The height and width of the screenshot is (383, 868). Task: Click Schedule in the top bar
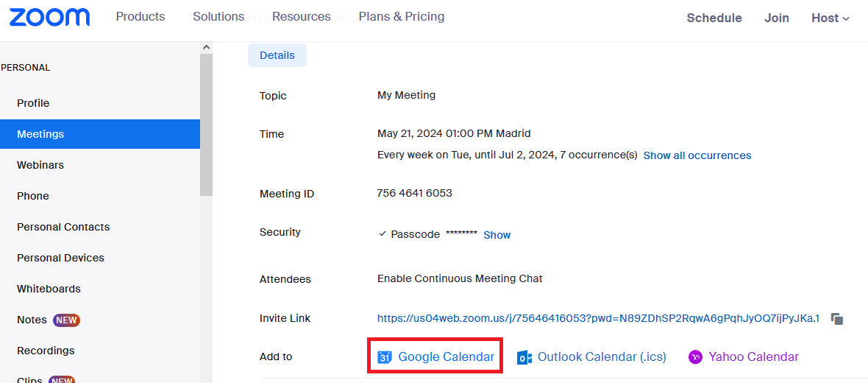[x=714, y=18]
